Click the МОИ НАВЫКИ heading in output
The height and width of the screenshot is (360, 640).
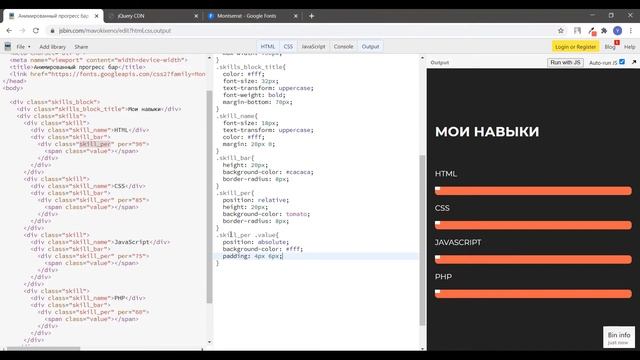point(487,131)
